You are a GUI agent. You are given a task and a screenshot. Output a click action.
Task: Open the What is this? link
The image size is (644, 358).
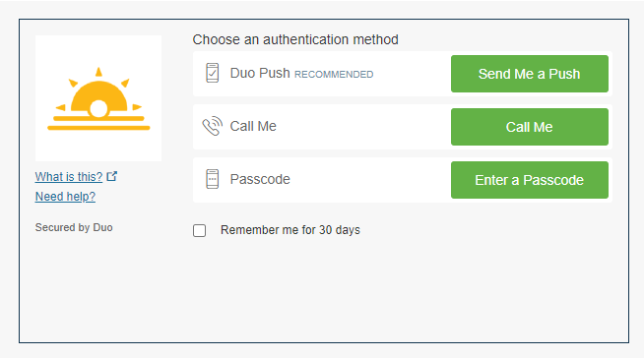(x=69, y=177)
